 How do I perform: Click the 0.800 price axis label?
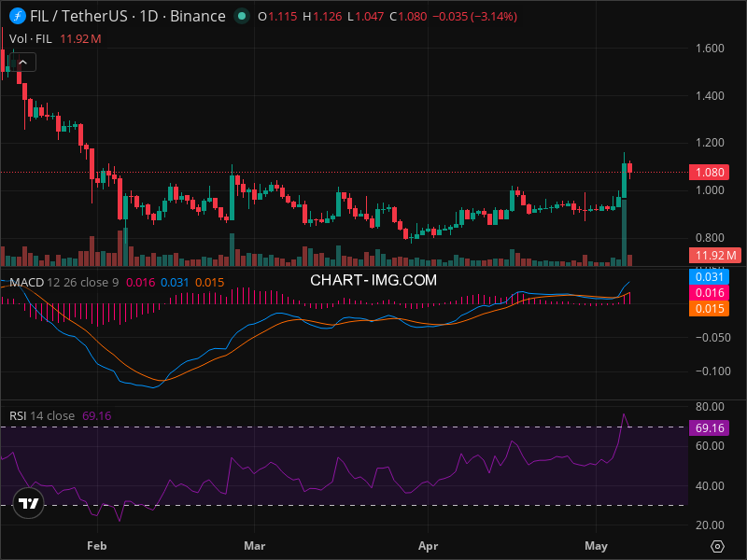click(x=710, y=238)
